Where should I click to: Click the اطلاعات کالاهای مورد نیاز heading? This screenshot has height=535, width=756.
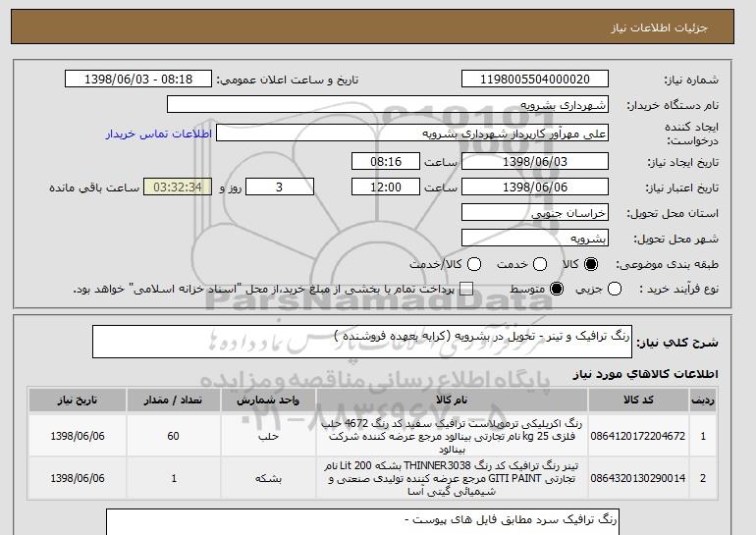(x=645, y=374)
